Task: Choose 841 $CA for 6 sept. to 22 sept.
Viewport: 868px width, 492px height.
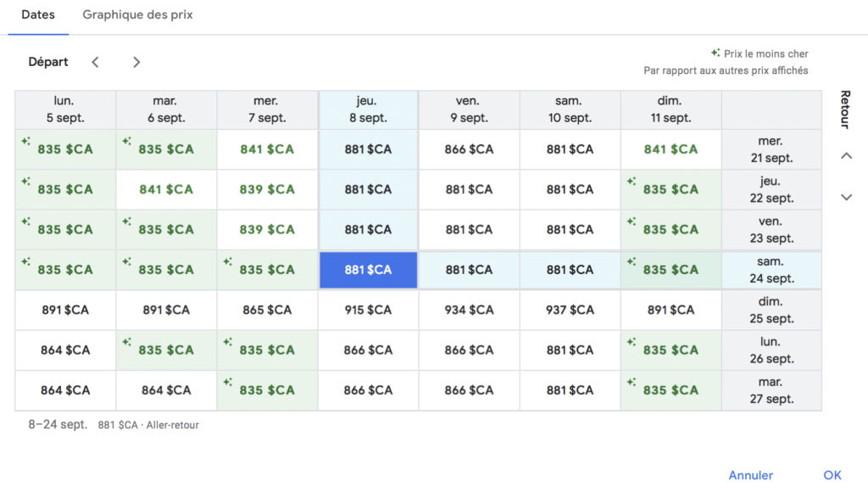Action: click(x=166, y=189)
